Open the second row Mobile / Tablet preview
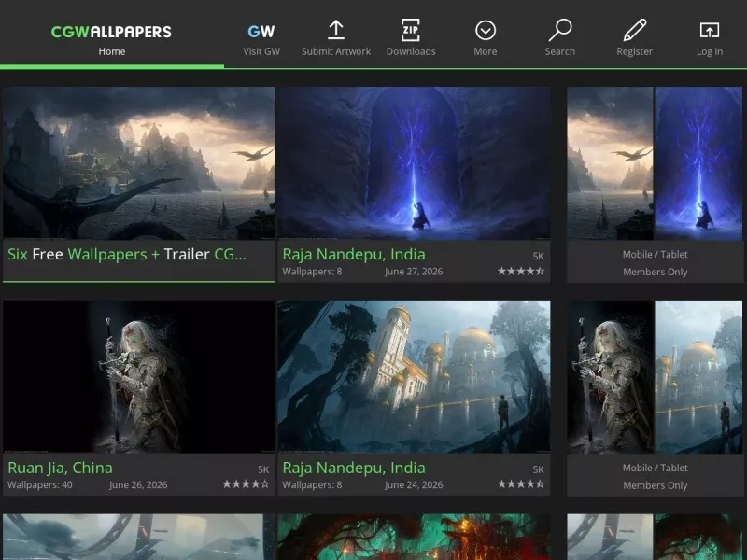This screenshot has height=560, width=747. point(655,376)
